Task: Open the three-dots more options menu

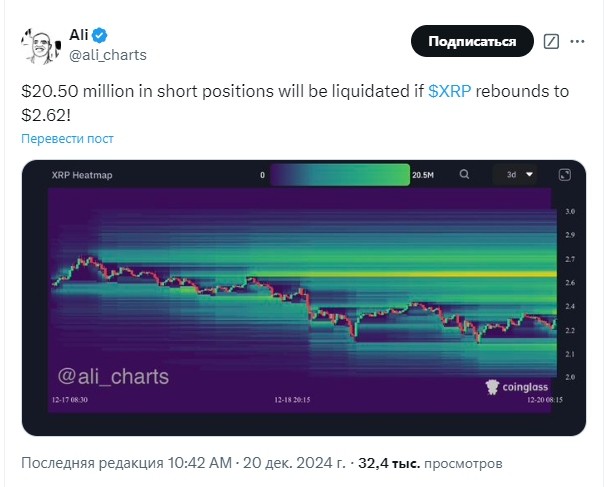Action: point(577,42)
